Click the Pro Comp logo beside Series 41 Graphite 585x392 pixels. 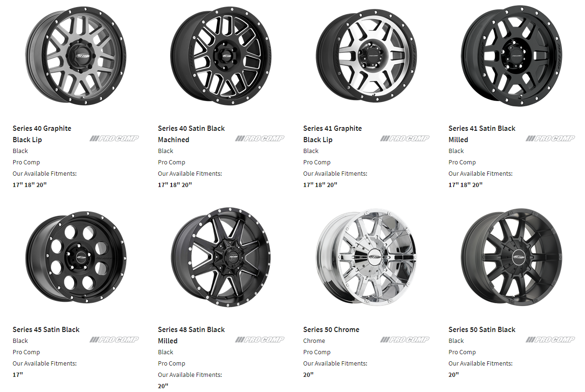coord(405,138)
